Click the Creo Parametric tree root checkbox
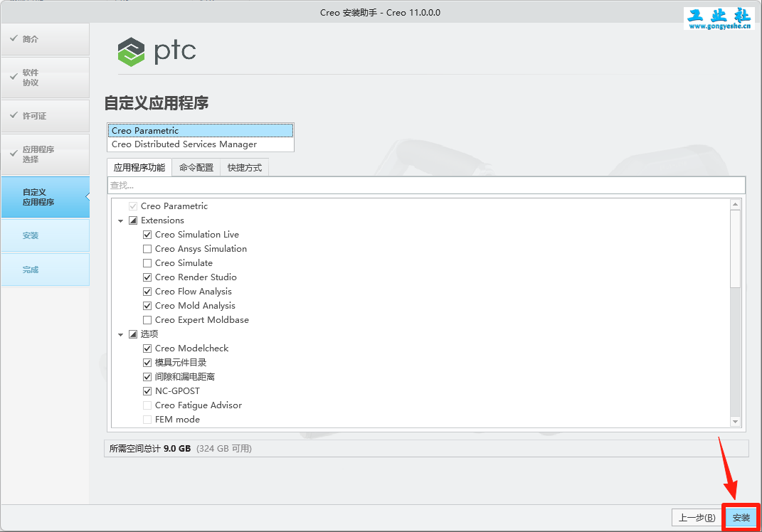The height and width of the screenshot is (532, 762). pyautogui.click(x=133, y=206)
